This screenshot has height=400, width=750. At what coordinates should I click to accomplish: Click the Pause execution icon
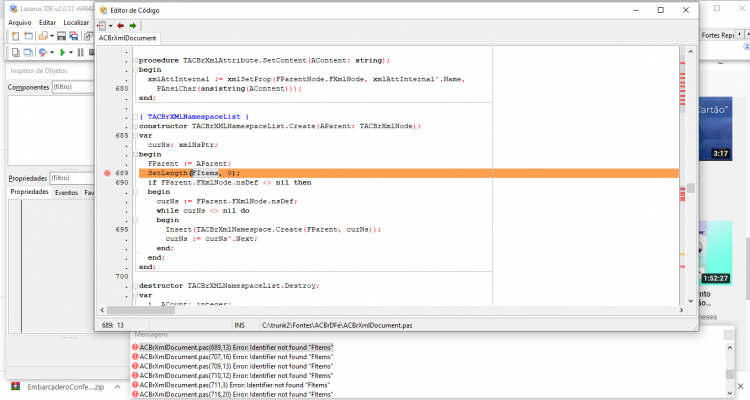[x=80, y=53]
